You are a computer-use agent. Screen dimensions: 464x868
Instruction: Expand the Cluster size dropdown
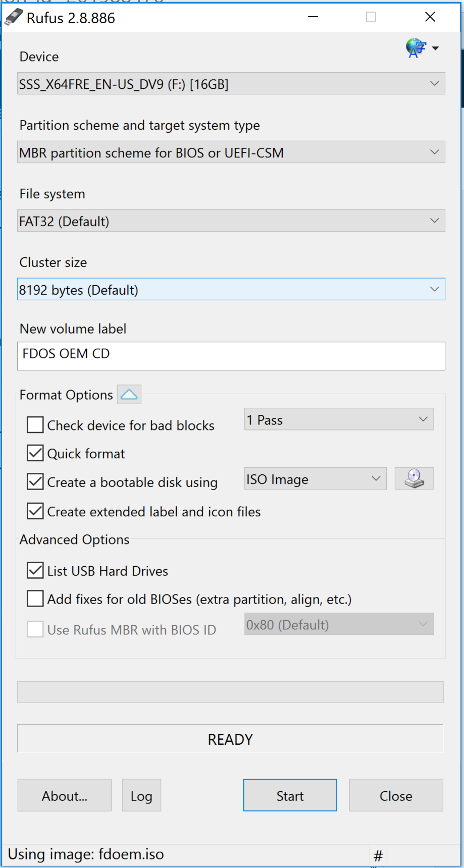231,290
